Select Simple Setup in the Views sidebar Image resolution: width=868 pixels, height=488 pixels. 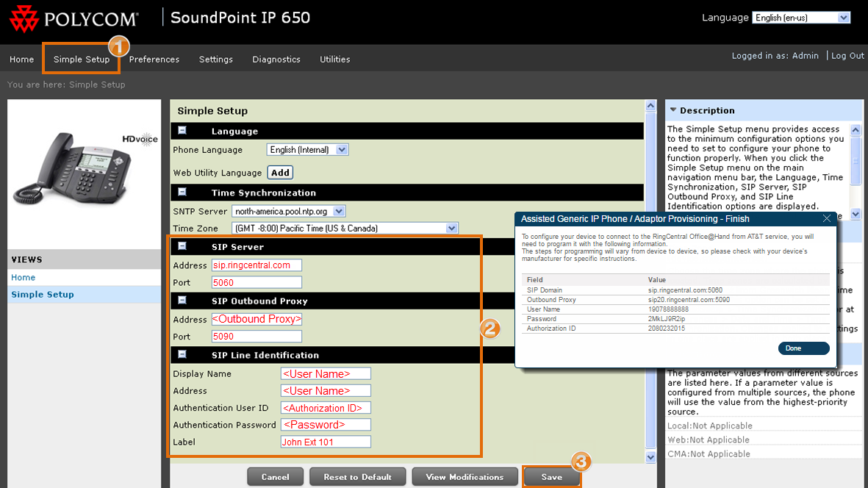tap(43, 295)
